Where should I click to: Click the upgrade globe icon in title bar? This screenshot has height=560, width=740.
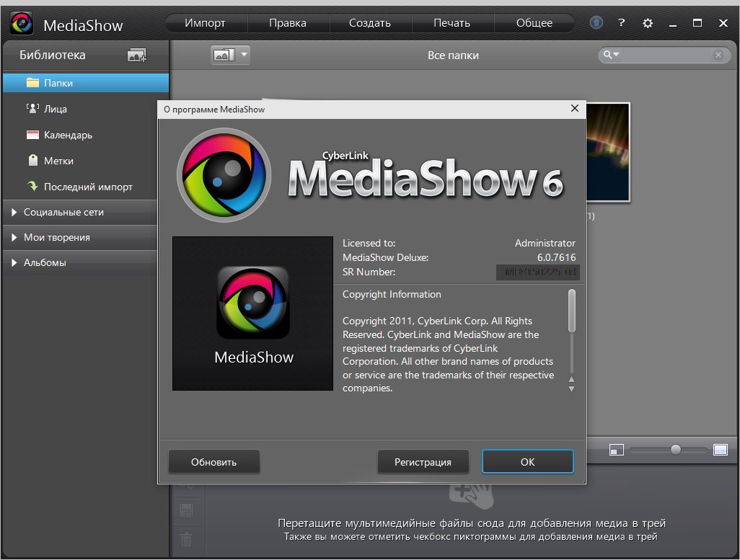tap(596, 22)
